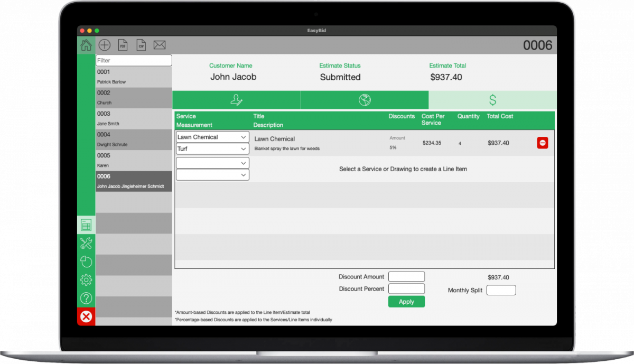Screen dimensions: 634x364
Task: Open the estimates list sidebar icon
Action: [86, 224]
